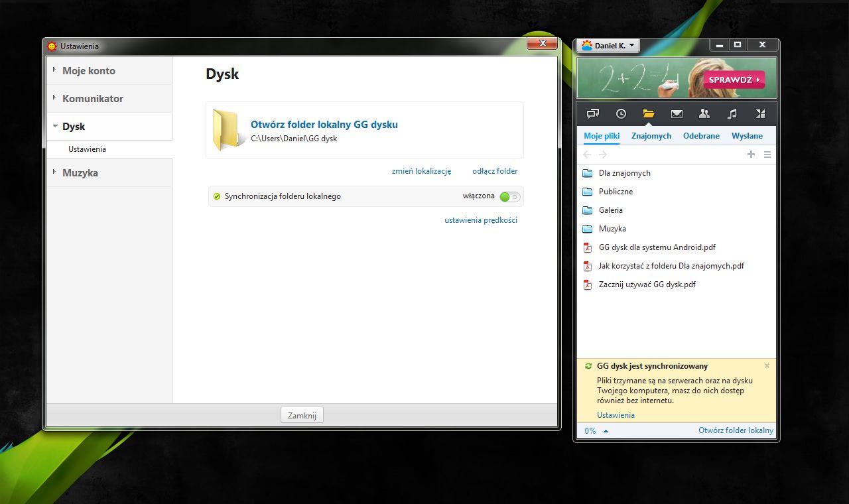Select Zacznij używać GG dysk.pdf
Image resolution: width=849 pixels, height=504 pixels.
(x=647, y=284)
